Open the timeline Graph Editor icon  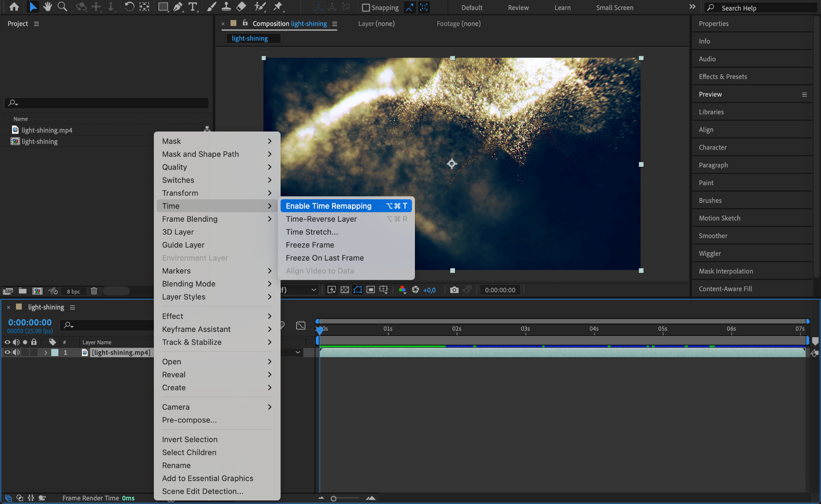(300, 325)
